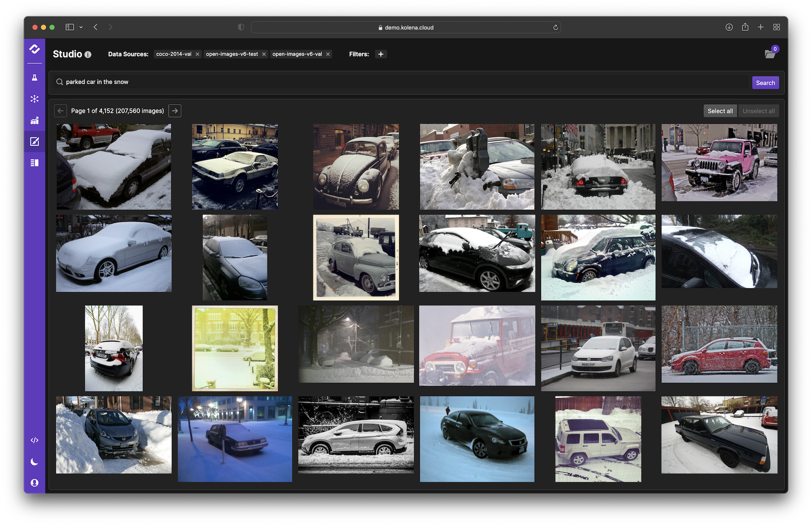
Task: Open the code brackets icon in the sidebar
Action: [35, 440]
